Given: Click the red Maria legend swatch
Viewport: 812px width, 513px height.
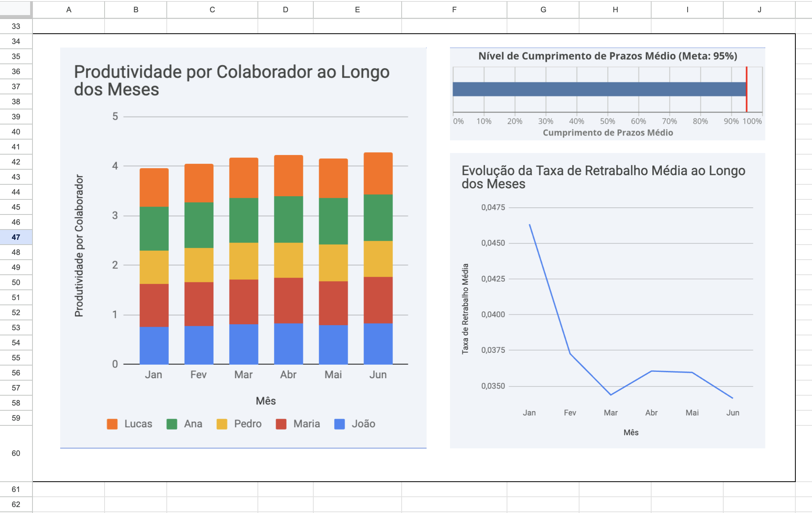Looking at the screenshot, I should click(281, 424).
